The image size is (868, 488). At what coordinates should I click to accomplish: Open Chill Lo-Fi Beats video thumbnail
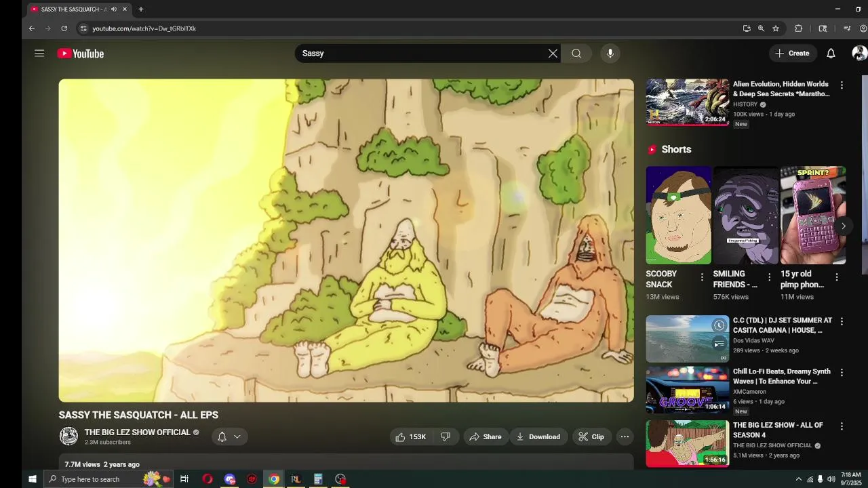click(687, 390)
